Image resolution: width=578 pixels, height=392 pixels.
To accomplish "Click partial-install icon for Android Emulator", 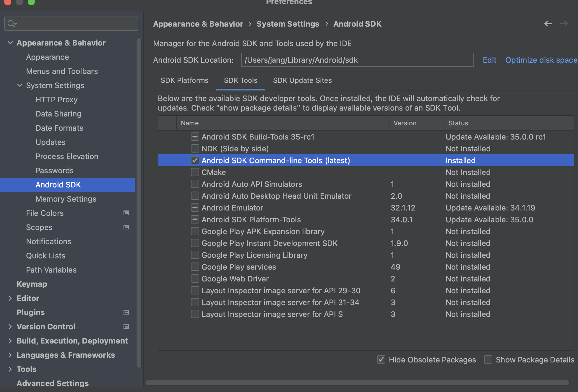I will [x=195, y=208].
